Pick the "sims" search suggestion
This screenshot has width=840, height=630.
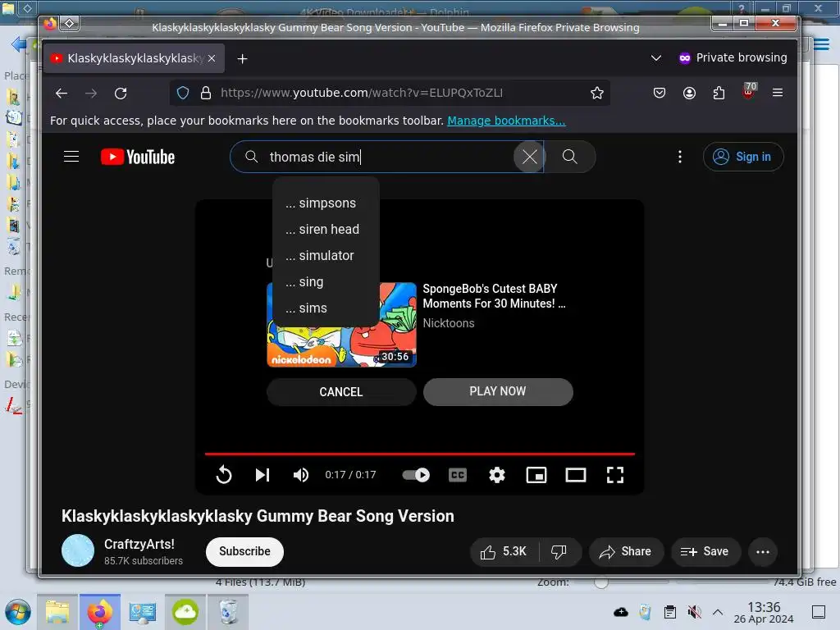click(326, 308)
